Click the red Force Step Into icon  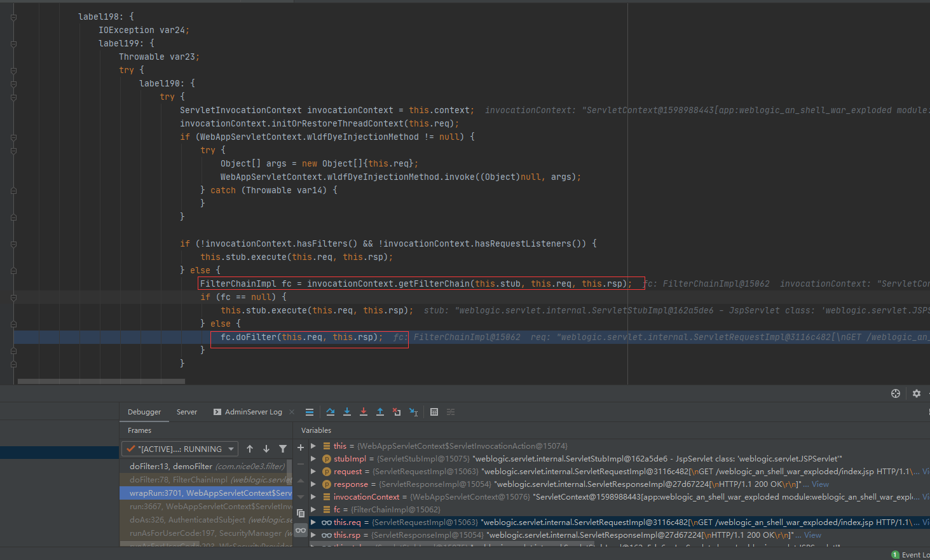364,412
